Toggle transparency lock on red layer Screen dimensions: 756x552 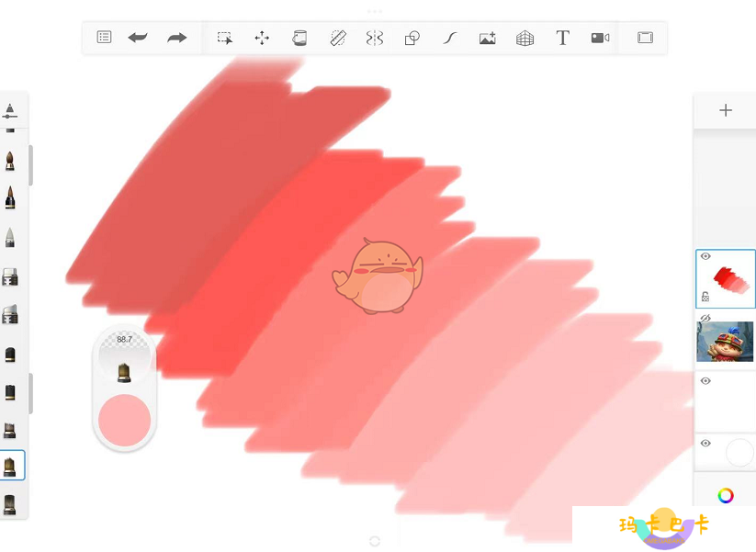(x=705, y=297)
